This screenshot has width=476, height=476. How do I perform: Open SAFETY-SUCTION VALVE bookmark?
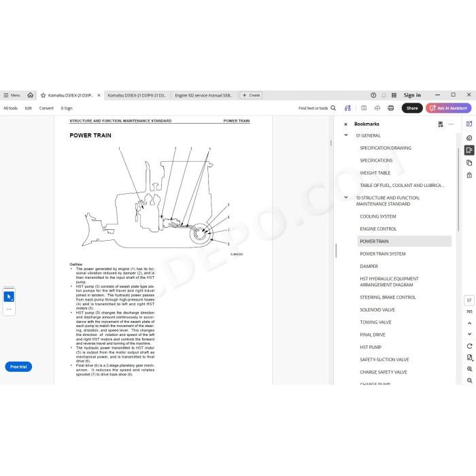tap(384, 360)
